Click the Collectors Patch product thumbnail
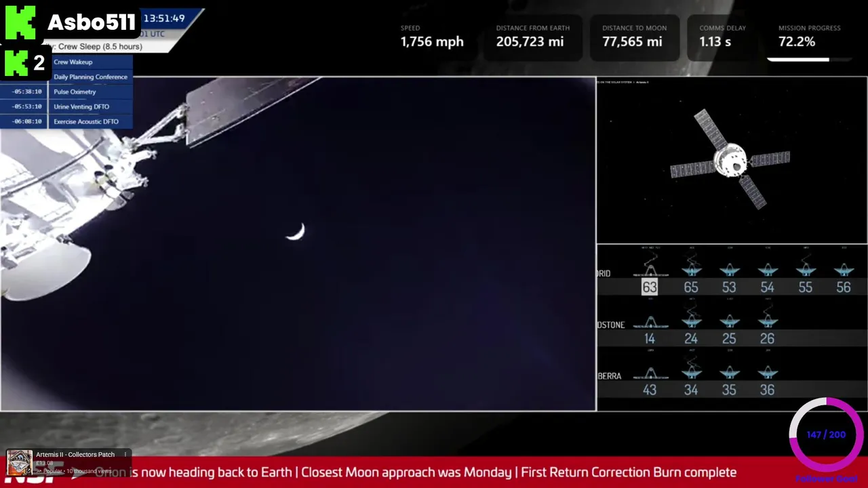 pyautogui.click(x=20, y=463)
